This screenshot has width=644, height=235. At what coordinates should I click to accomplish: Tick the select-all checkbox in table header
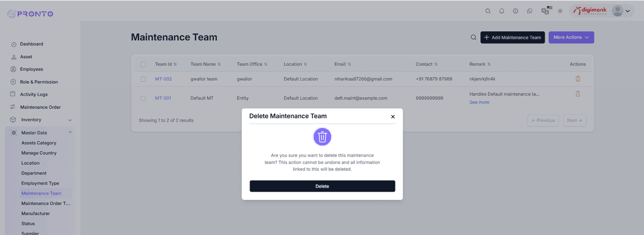click(143, 65)
